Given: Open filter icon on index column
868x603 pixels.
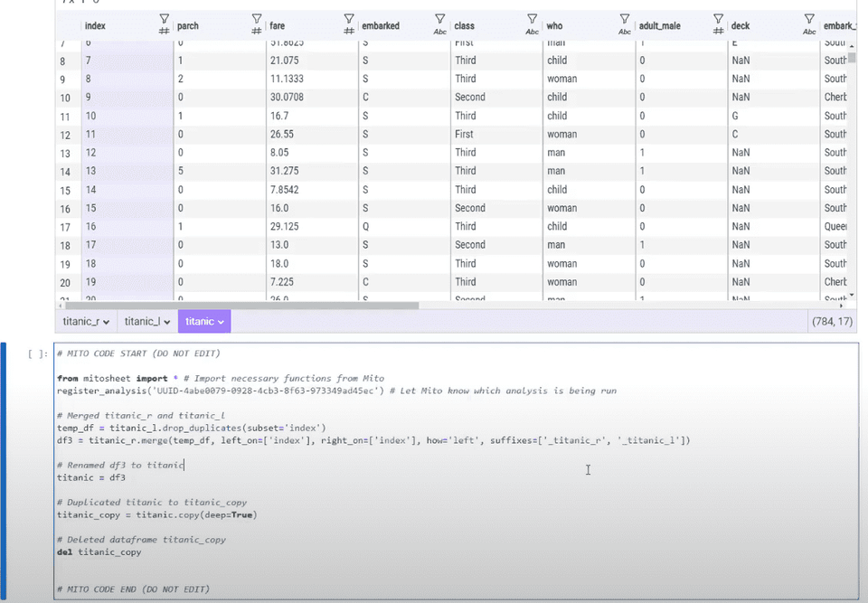Looking at the screenshot, I should tap(164, 19).
